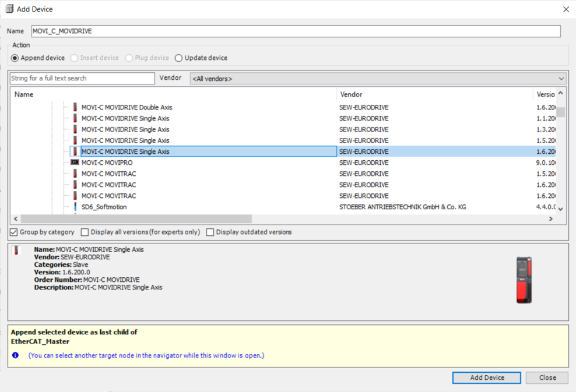Click the MOVI-C MOVIDRIVE Double Axis device icon
Viewport: 576px width, 392px height.
pos(75,107)
